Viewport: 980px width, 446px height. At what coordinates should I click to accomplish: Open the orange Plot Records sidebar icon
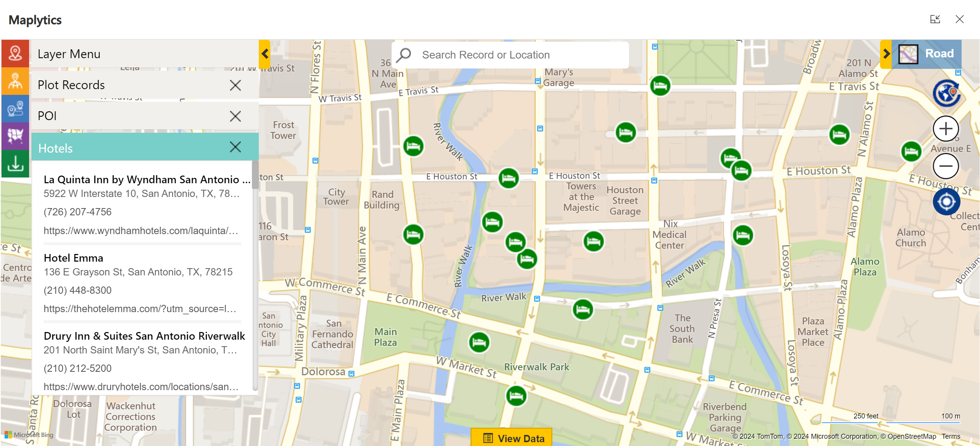15,81
